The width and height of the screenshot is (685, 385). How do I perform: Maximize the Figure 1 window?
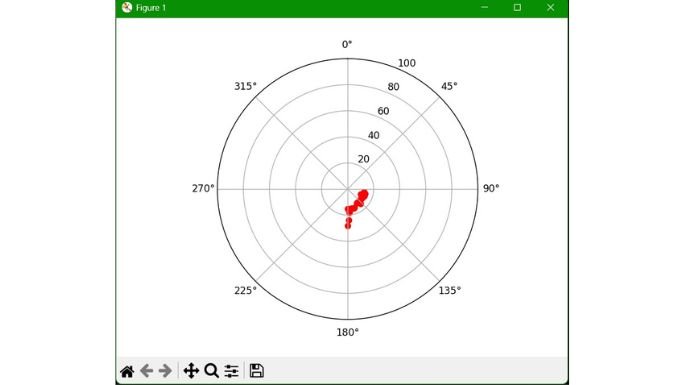tap(517, 7)
